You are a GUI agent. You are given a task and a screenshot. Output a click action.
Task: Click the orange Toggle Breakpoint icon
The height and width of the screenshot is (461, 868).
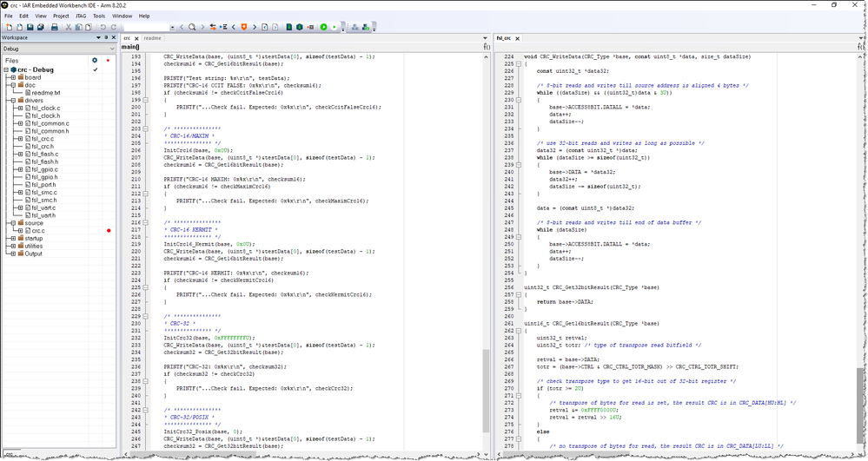(243, 28)
